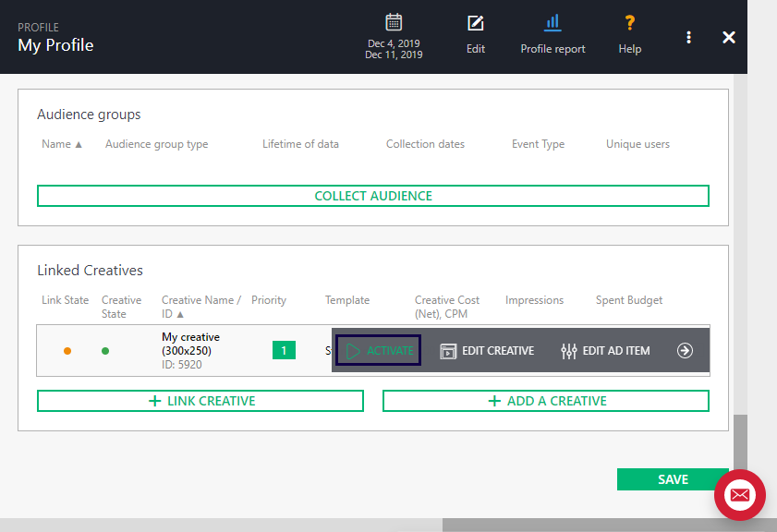Open the Profile report chart icon

(552, 23)
